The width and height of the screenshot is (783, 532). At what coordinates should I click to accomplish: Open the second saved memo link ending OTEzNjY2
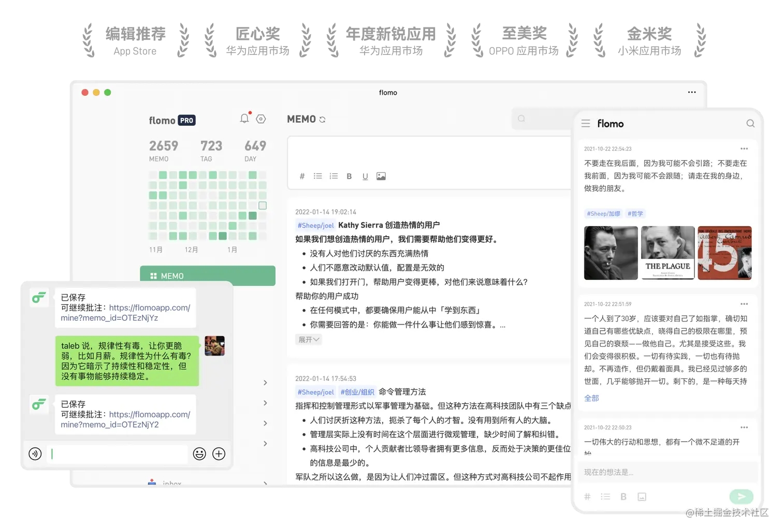point(125,419)
